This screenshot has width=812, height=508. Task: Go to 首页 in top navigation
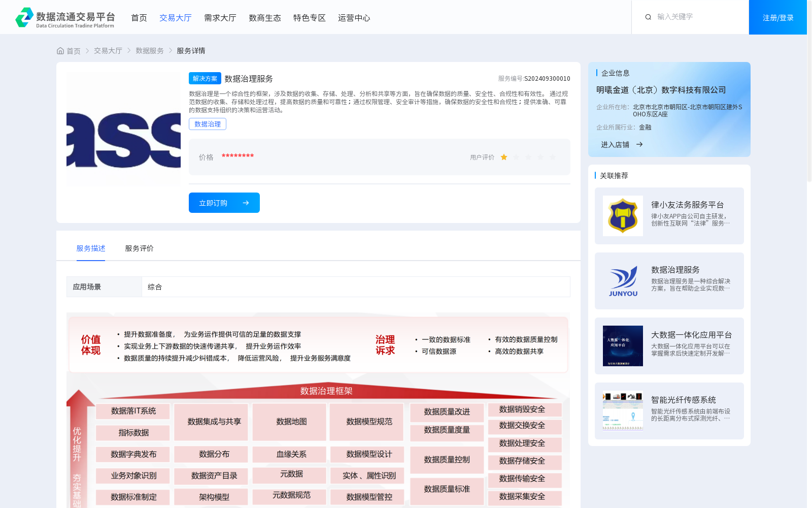139,18
